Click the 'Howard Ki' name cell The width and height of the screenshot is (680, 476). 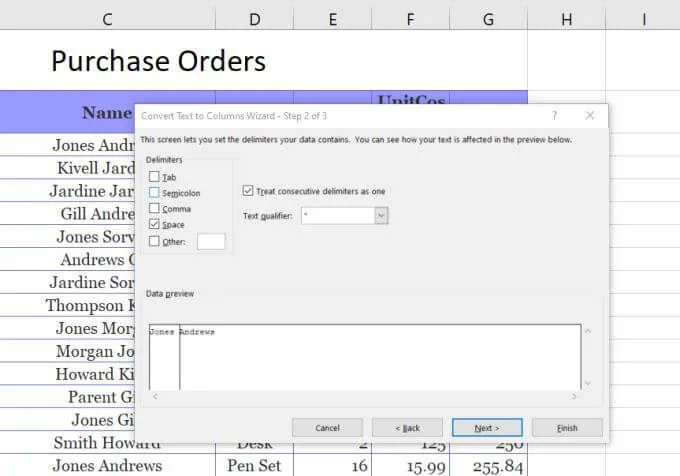[x=67, y=374]
